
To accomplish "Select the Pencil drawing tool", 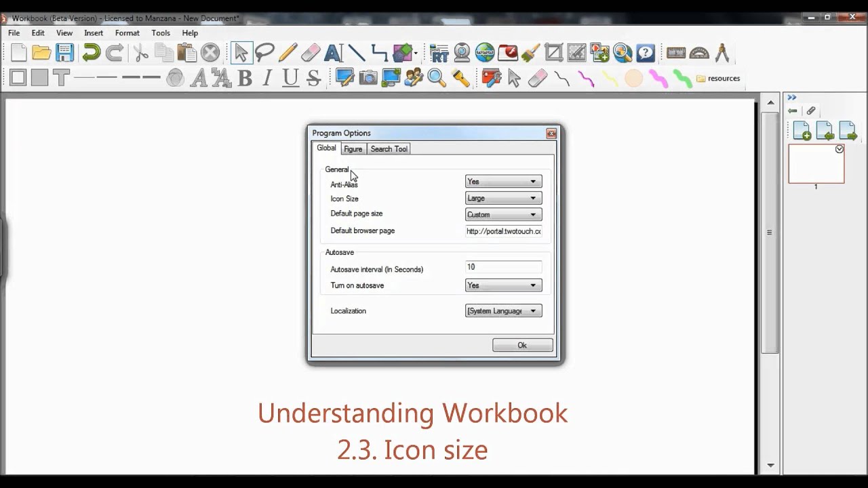I will point(288,52).
